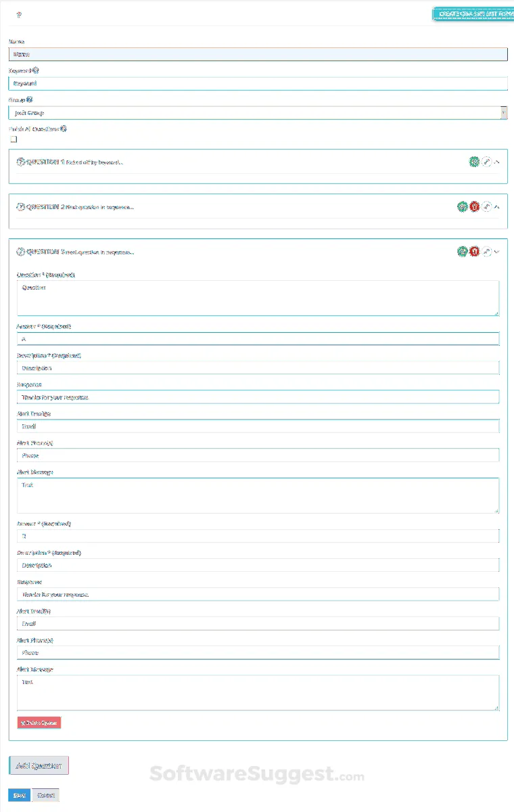Open the help tooltip beside Group
The width and height of the screenshot is (514, 812).
click(29, 99)
